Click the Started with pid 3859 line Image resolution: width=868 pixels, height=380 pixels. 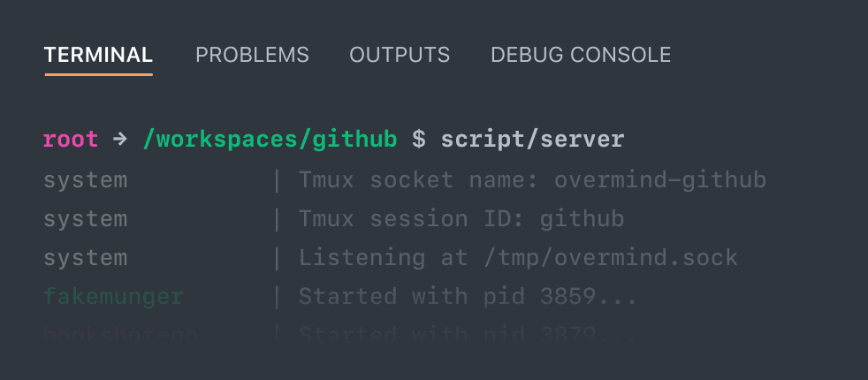tap(468, 297)
